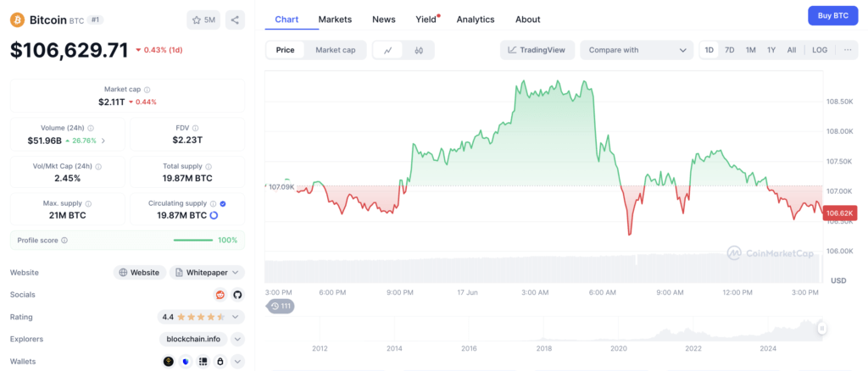Click the timeline range handle at right
This screenshot has height=371, width=868.
(822, 329)
